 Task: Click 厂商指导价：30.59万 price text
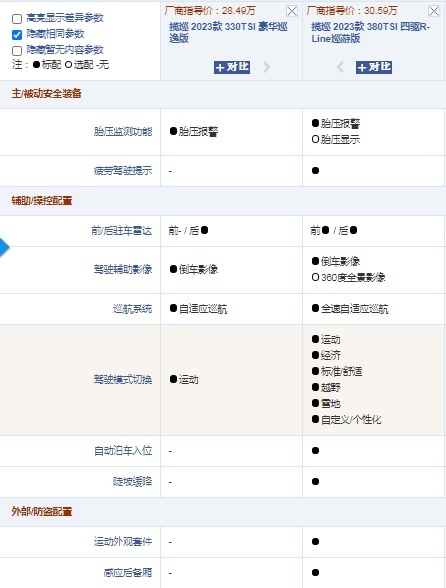352,10
